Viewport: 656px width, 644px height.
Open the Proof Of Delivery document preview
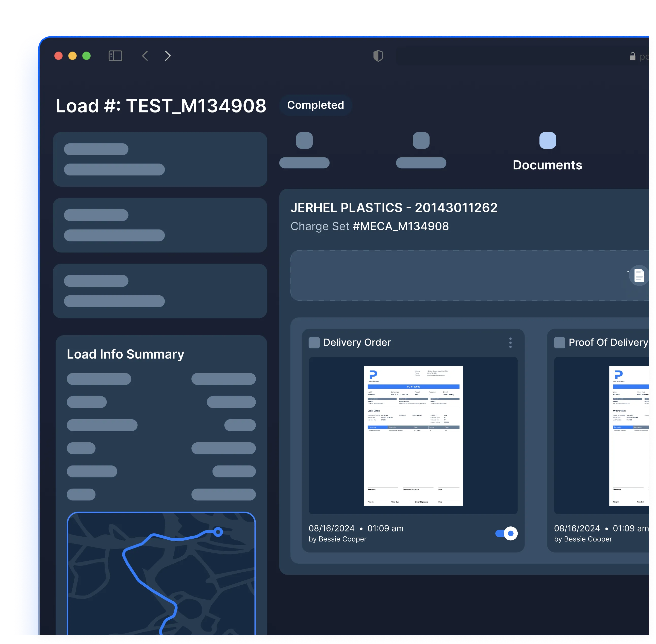point(628,436)
